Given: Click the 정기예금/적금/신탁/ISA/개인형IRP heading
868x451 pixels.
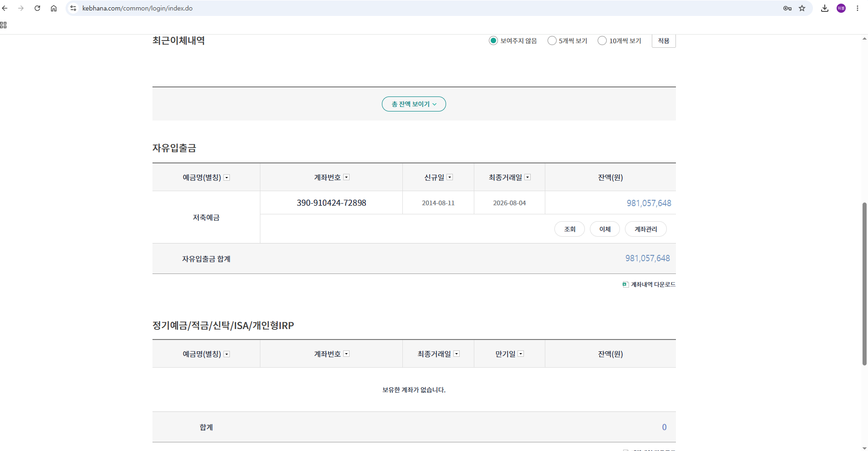Looking at the screenshot, I should (x=223, y=325).
